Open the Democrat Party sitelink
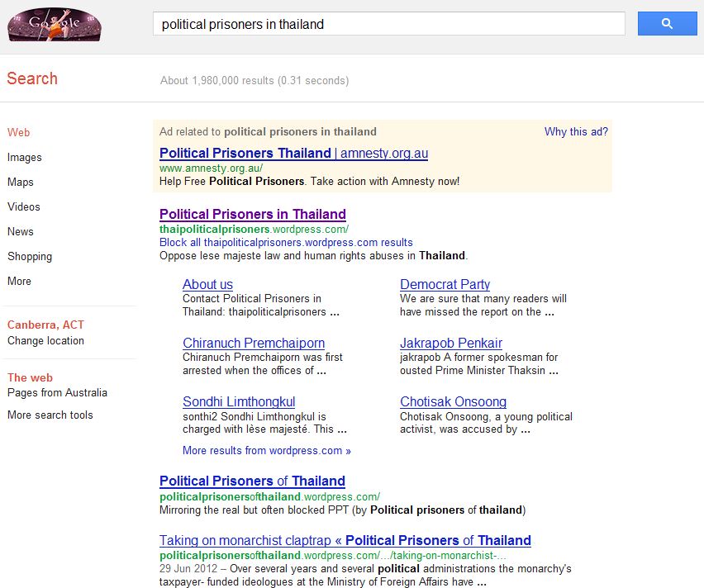 (x=445, y=284)
